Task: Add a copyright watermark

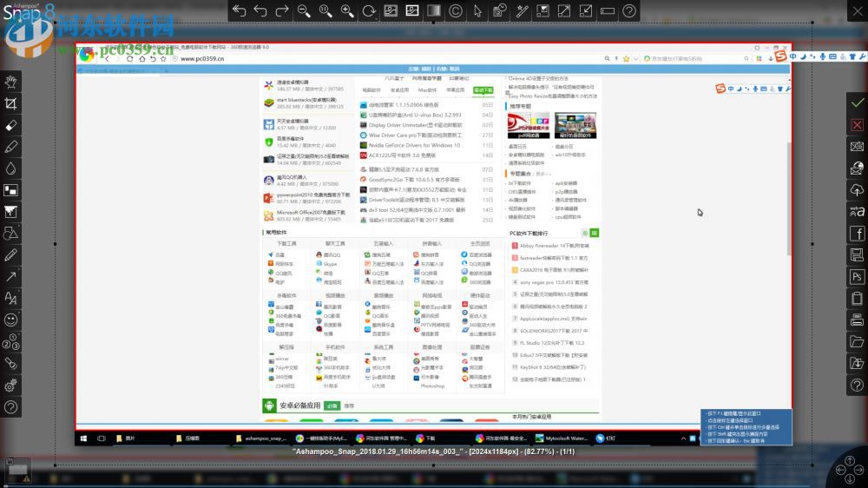Action: [x=456, y=10]
